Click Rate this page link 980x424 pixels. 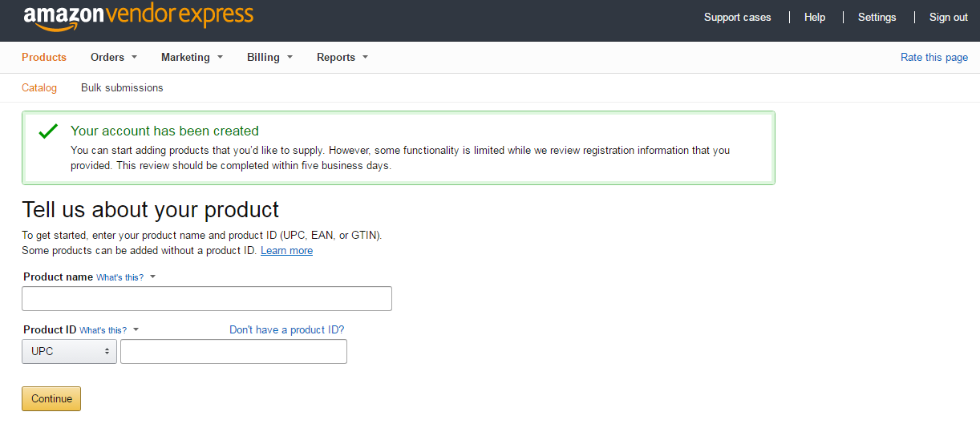point(934,57)
